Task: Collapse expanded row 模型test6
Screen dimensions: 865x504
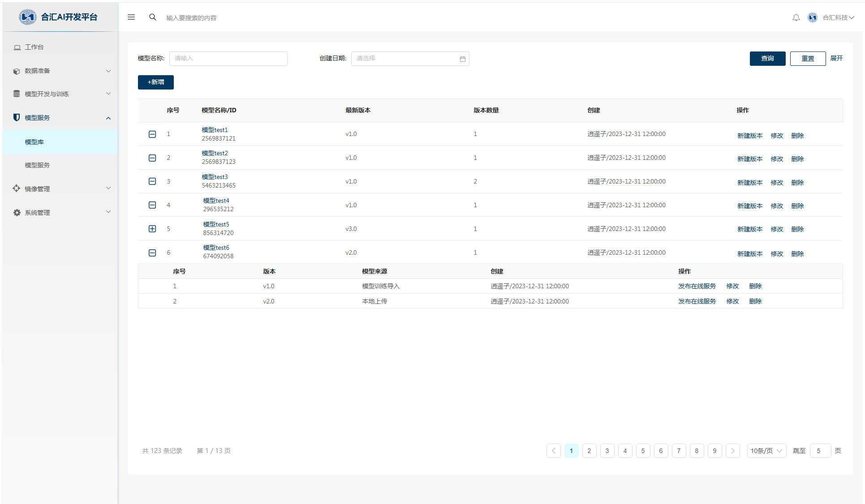Action: coord(152,253)
